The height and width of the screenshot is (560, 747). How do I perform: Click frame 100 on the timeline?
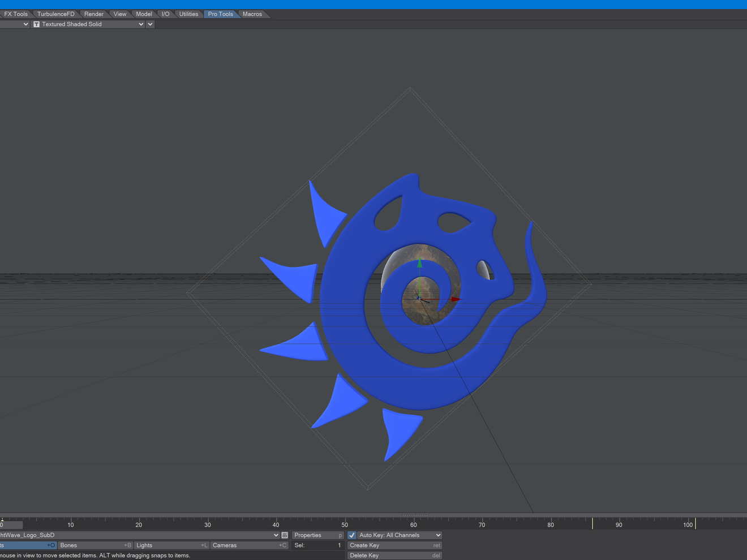(x=688, y=525)
